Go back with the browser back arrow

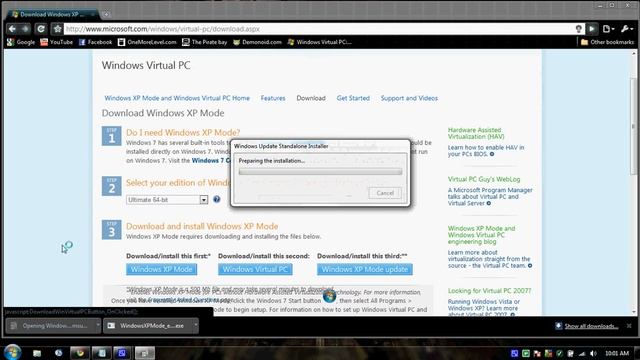click(x=12, y=29)
